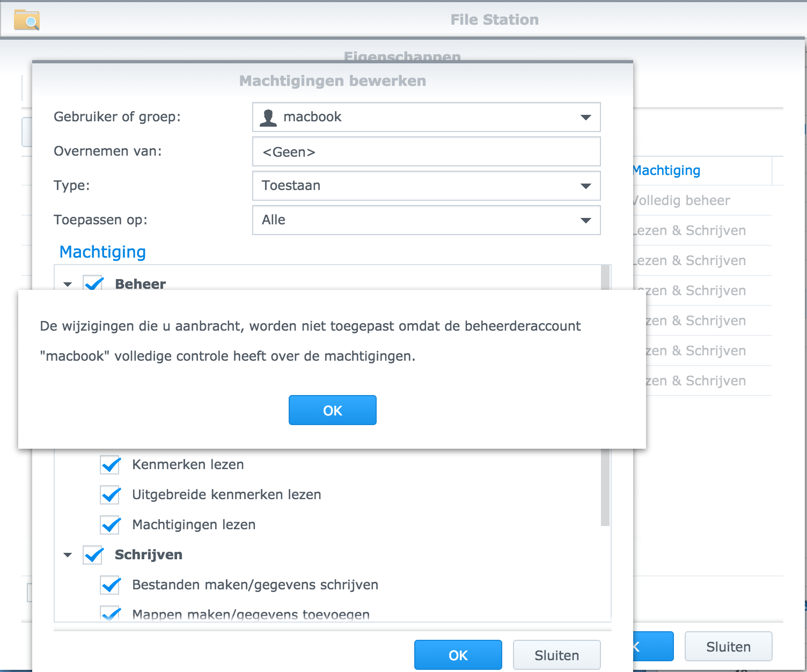Click Sluiten button in Eigenschappen window
The image size is (807, 672).
728,646
